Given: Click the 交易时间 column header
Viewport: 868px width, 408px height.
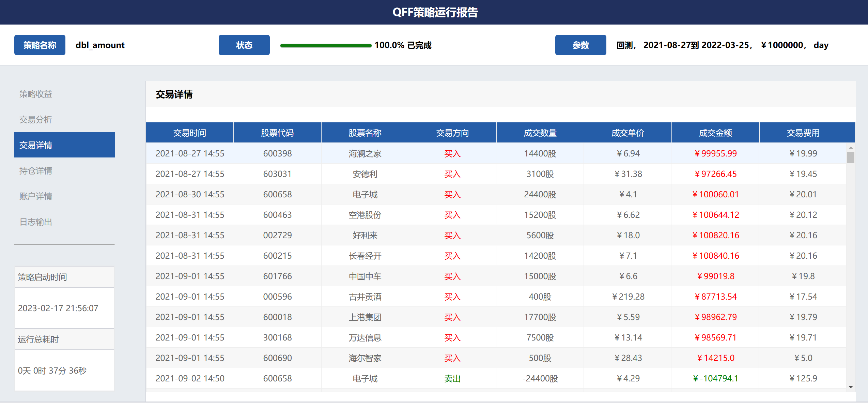Looking at the screenshot, I should (190, 133).
